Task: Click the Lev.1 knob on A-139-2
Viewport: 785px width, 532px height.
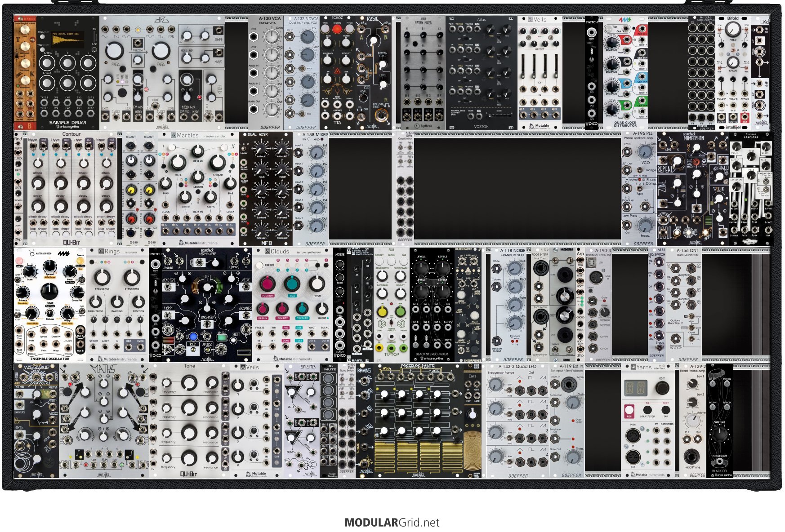Action: (693, 383)
